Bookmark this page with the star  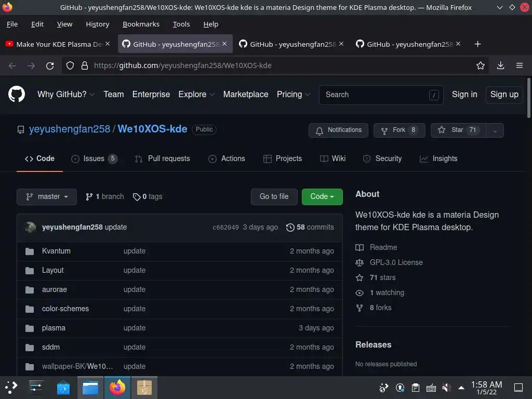(x=481, y=65)
